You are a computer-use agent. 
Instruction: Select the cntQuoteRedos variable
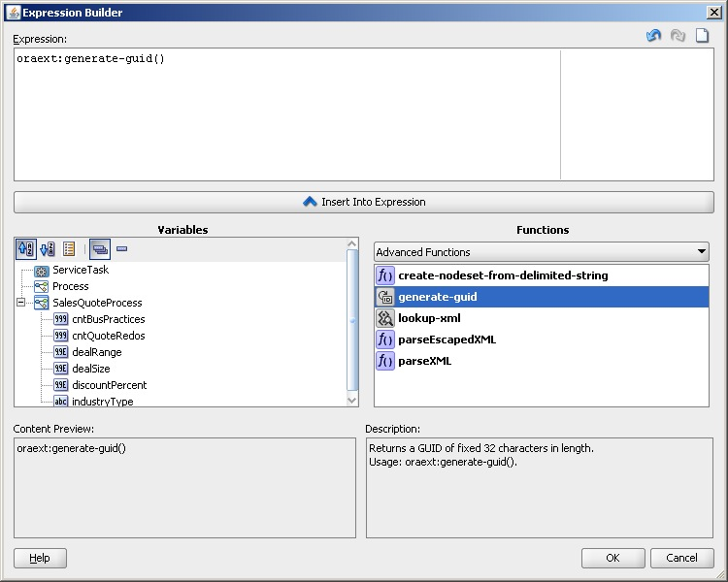tap(108, 336)
